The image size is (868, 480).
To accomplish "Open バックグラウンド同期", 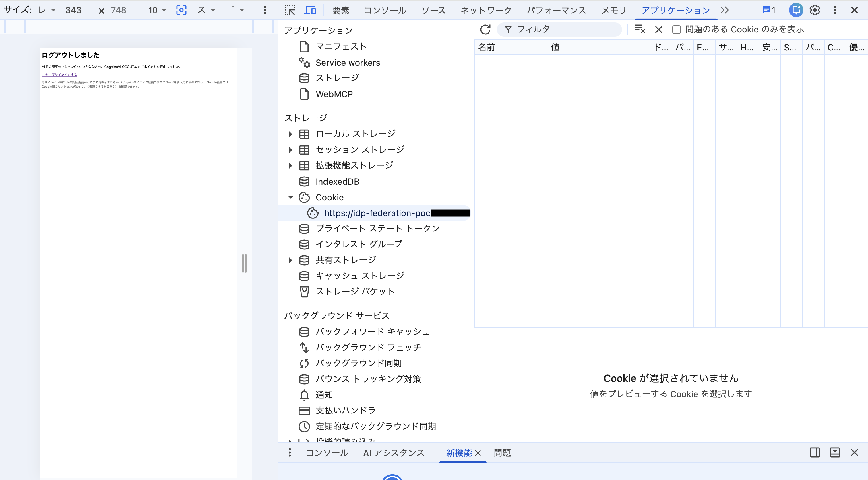I will [x=359, y=363].
